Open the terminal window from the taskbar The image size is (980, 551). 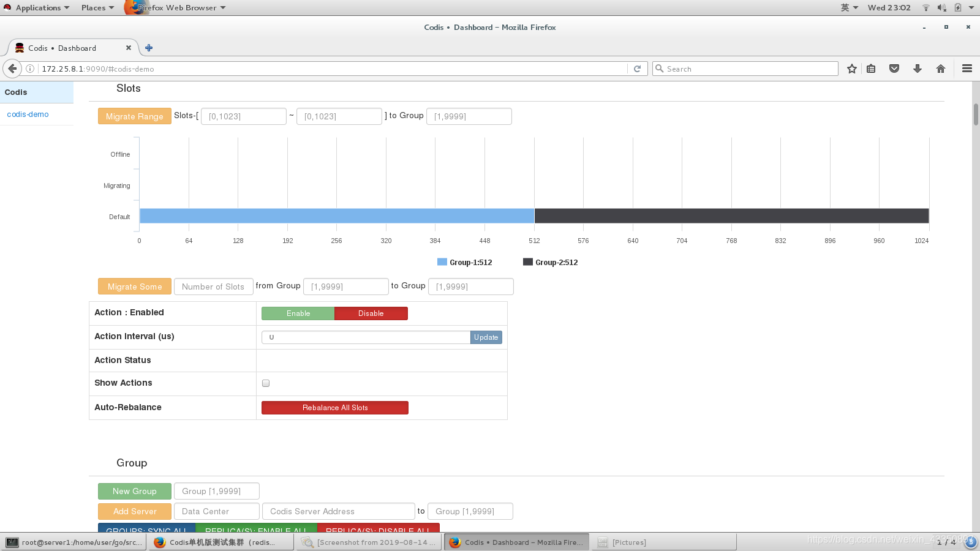(74, 542)
